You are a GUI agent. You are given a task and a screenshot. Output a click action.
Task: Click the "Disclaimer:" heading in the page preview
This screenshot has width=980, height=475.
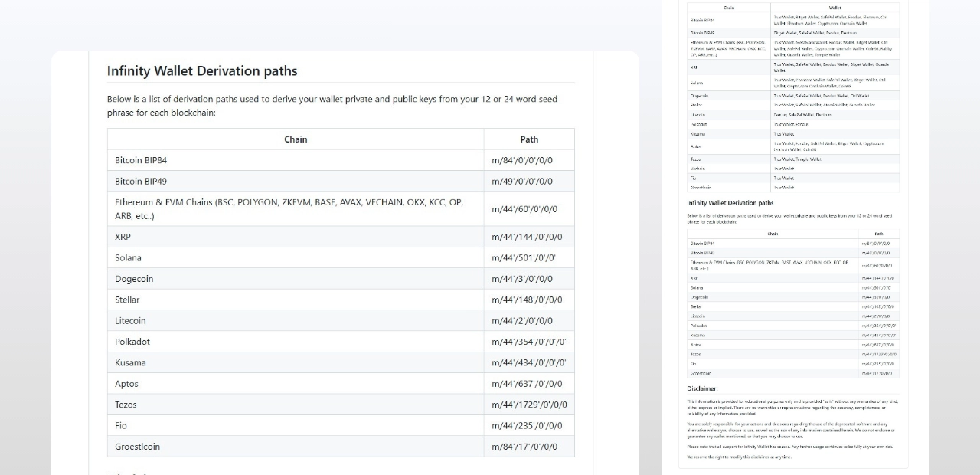pos(702,388)
